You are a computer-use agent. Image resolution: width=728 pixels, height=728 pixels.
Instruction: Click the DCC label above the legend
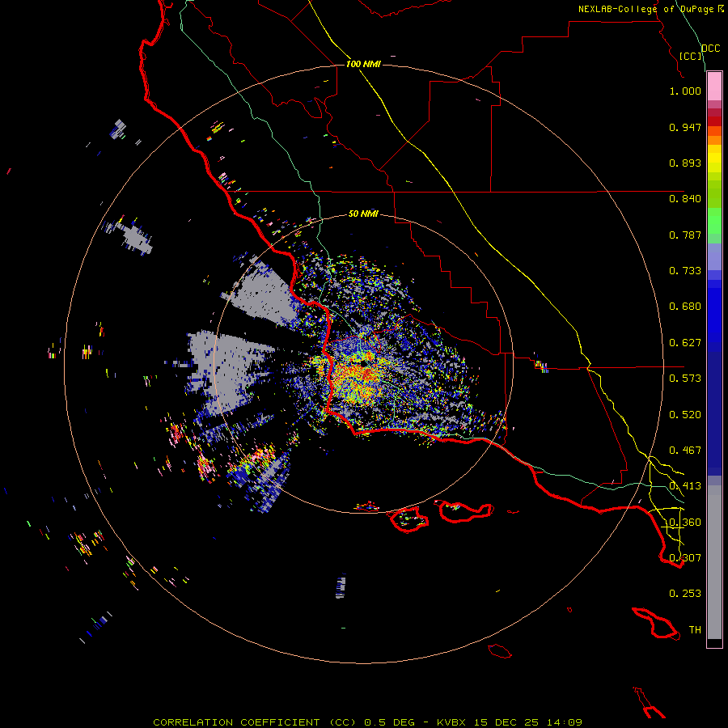[x=711, y=49]
